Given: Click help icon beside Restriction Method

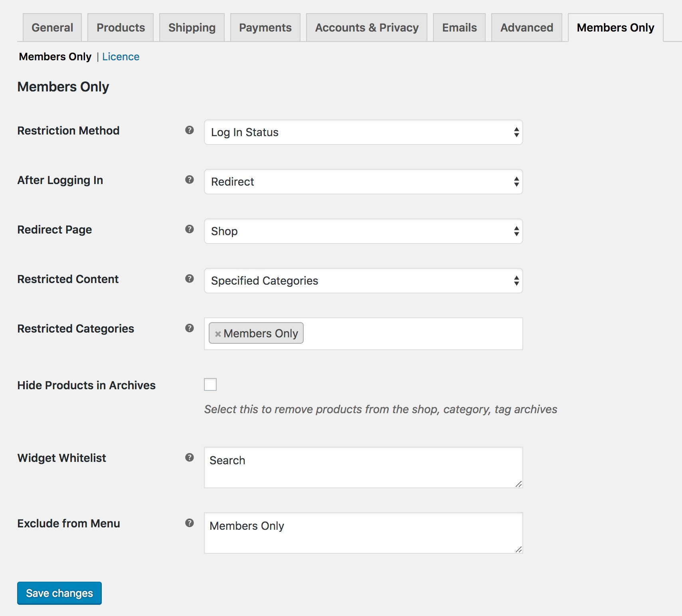Looking at the screenshot, I should coord(190,130).
